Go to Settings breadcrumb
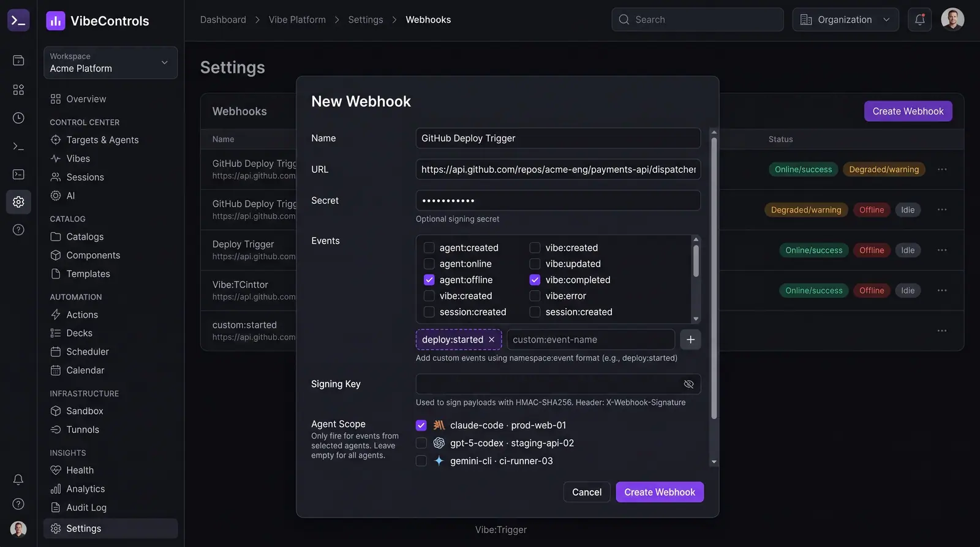The height and width of the screenshot is (547, 980). click(366, 20)
